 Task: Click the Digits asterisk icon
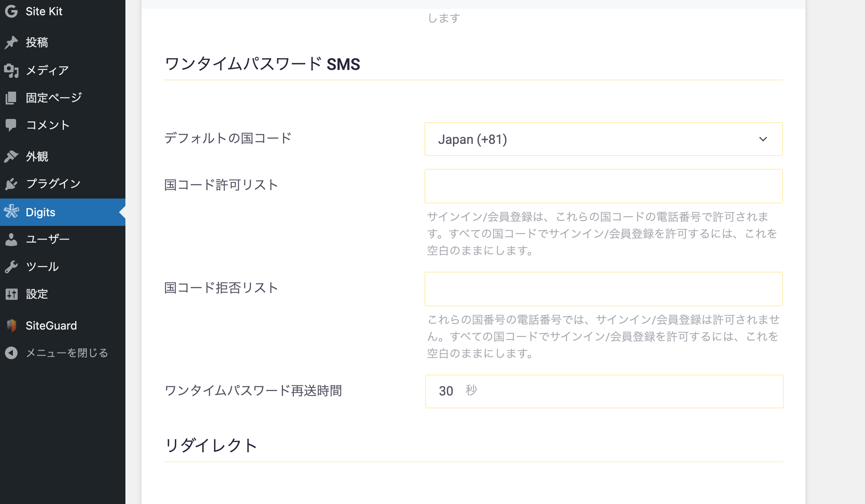click(11, 212)
